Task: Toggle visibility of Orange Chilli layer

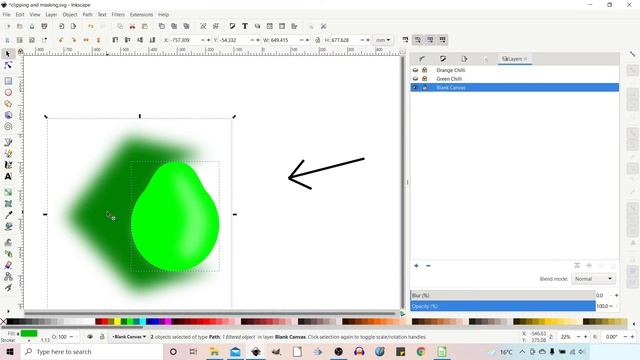Action: click(416, 70)
